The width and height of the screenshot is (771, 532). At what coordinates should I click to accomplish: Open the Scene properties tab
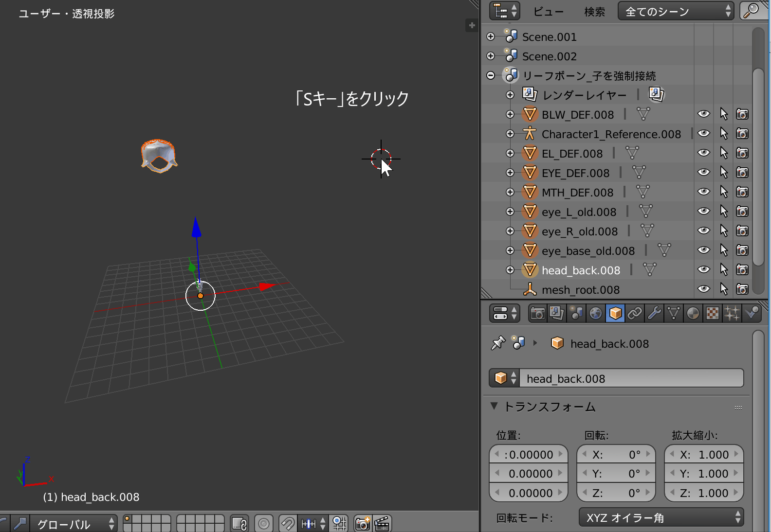point(576,313)
